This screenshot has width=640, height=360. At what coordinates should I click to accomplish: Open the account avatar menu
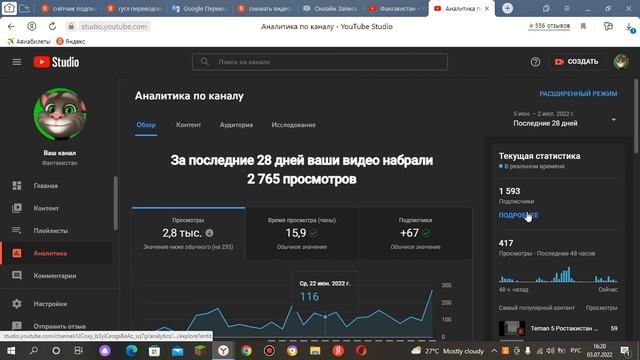[x=621, y=62]
